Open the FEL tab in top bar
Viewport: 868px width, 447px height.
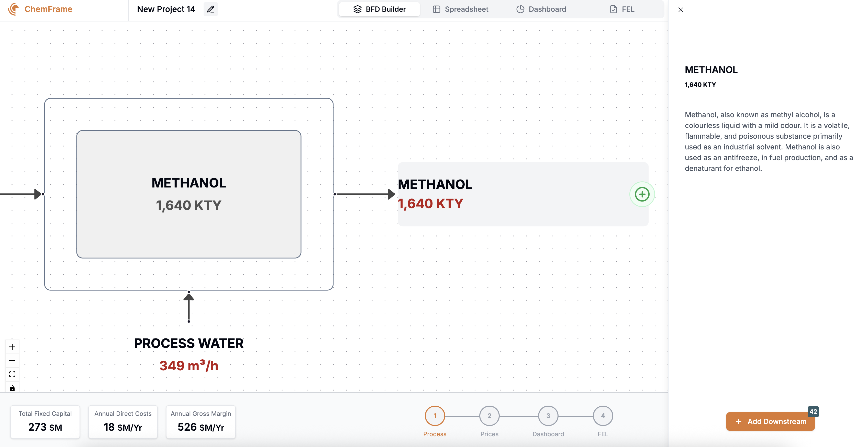622,9
